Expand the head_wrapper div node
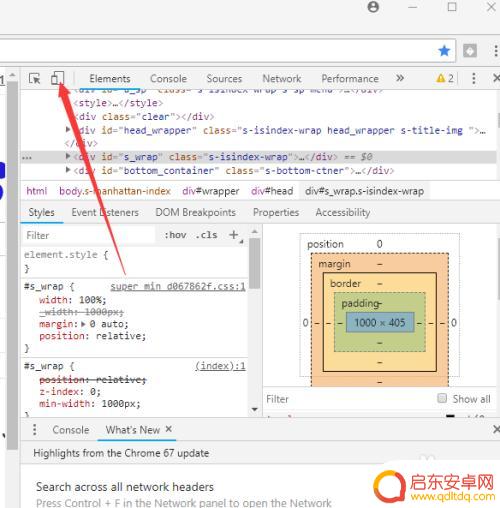Viewport: 500px width, 508px height. pyautogui.click(x=68, y=129)
